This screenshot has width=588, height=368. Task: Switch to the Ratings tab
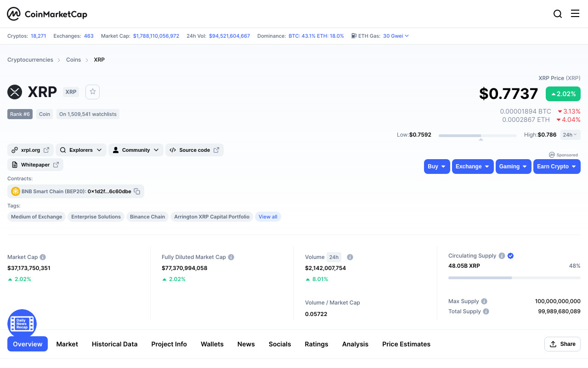click(317, 344)
